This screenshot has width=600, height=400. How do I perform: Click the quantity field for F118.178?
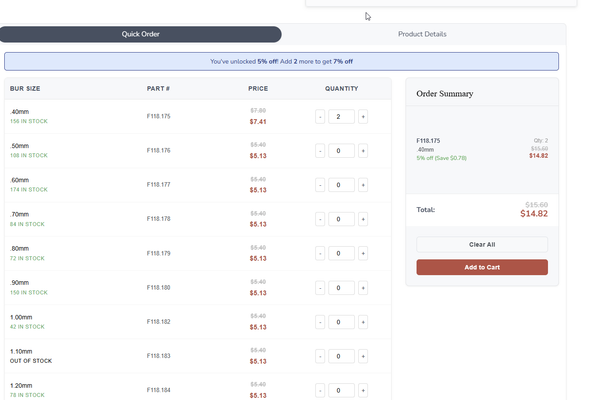pyautogui.click(x=341, y=219)
